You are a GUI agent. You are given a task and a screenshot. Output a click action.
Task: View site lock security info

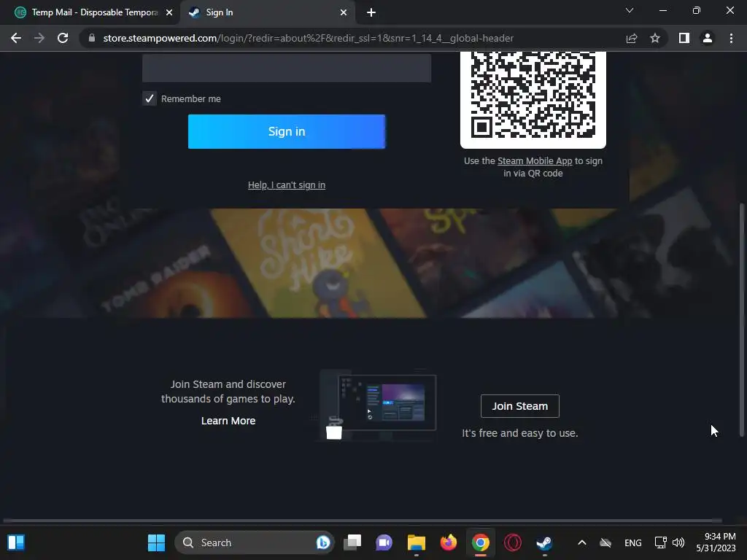(92, 38)
